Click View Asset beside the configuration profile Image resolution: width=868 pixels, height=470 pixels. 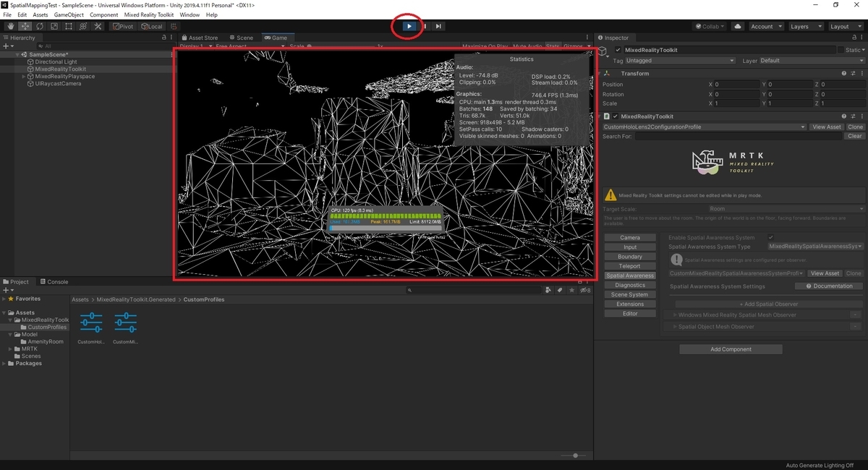click(827, 127)
